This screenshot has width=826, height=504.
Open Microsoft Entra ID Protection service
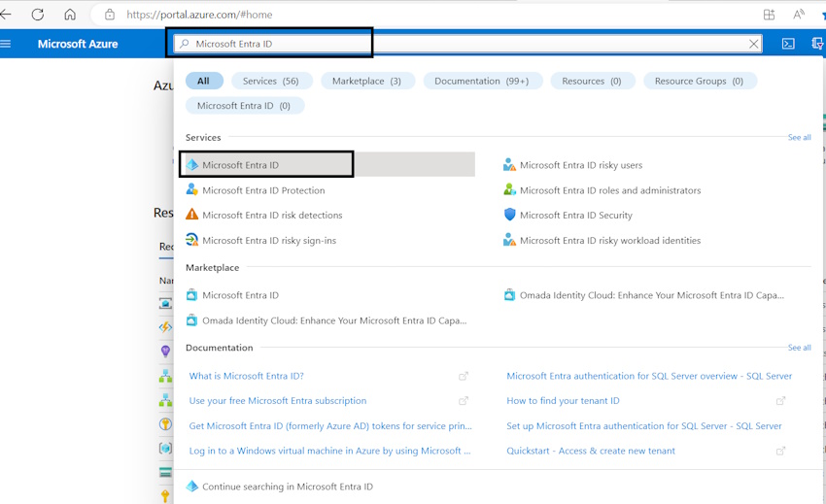[263, 190]
